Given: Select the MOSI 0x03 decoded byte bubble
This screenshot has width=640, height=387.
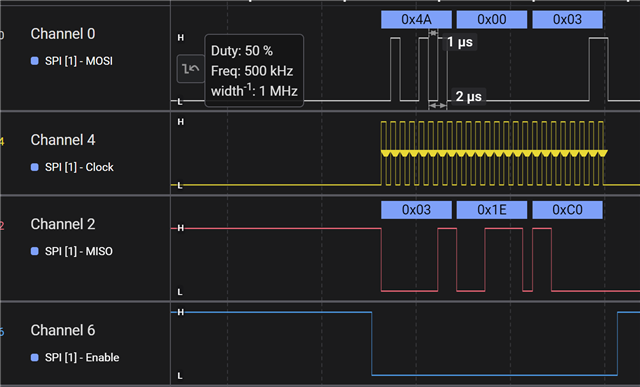Looking at the screenshot, I should tap(567, 20).
